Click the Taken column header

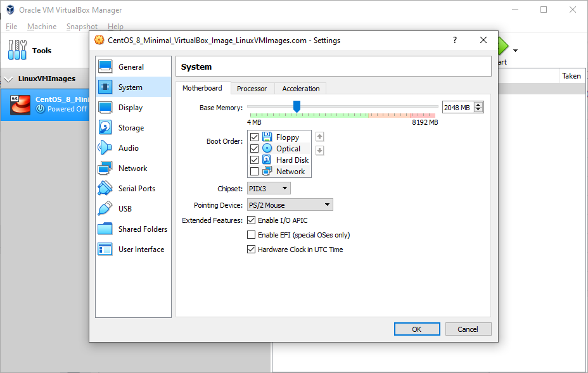tap(571, 76)
